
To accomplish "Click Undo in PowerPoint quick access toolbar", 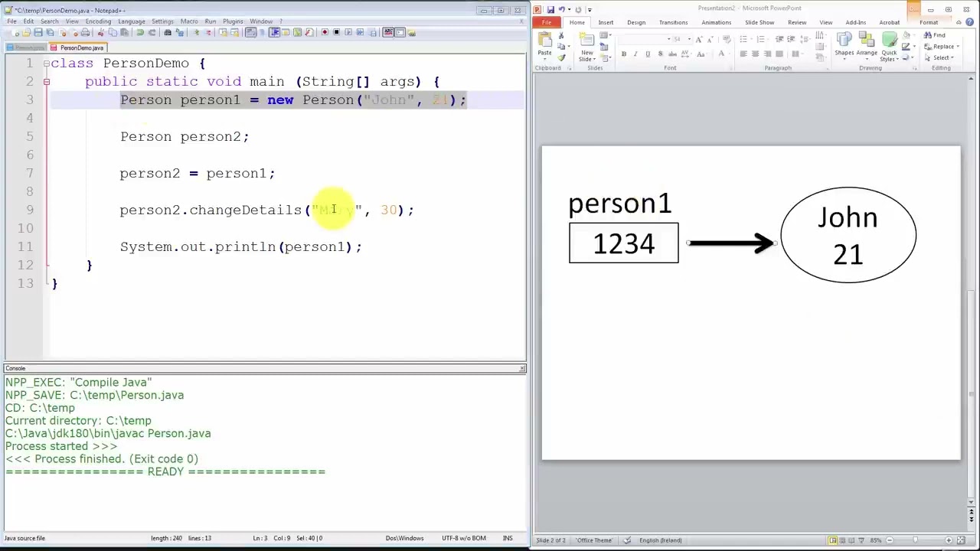I will pos(561,9).
